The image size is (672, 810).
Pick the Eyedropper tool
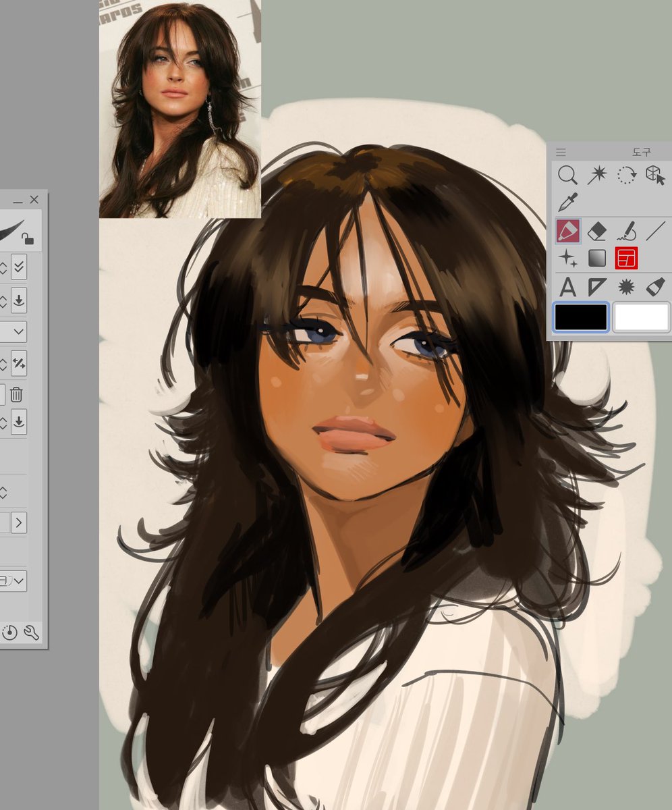[567, 202]
